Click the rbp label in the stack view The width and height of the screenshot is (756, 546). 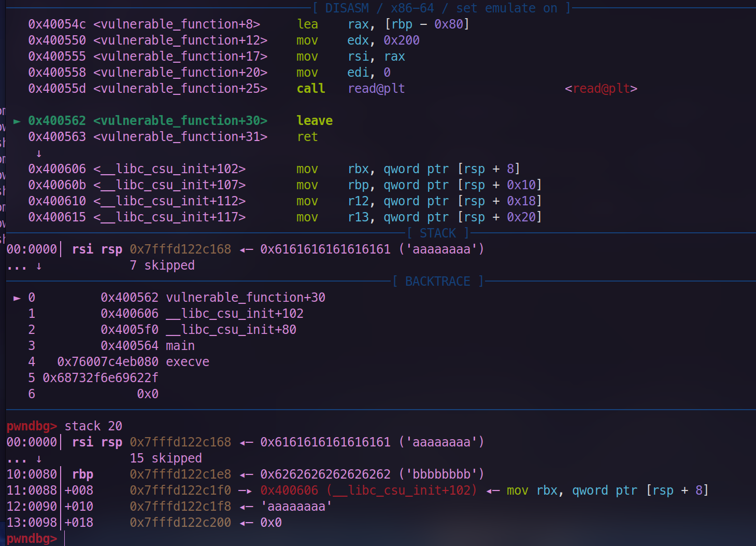pos(84,474)
